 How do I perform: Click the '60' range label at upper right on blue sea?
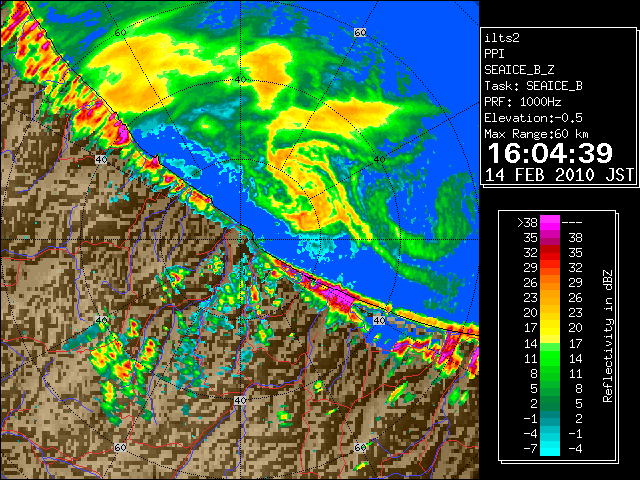tap(360, 33)
